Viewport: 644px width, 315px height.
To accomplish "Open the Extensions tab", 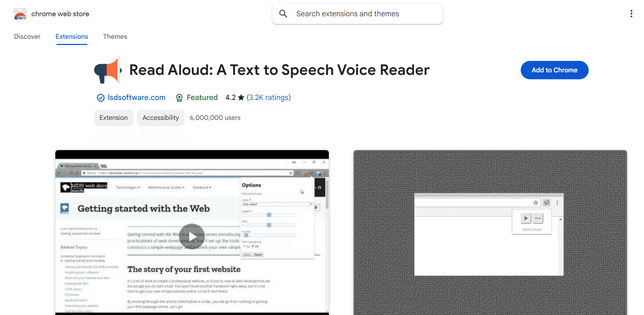I will (72, 37).
